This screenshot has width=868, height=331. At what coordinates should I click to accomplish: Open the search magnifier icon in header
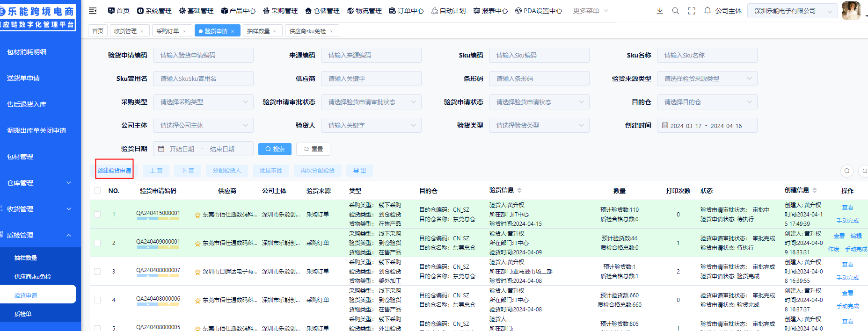pyautogui.click(x=676, y=11)
